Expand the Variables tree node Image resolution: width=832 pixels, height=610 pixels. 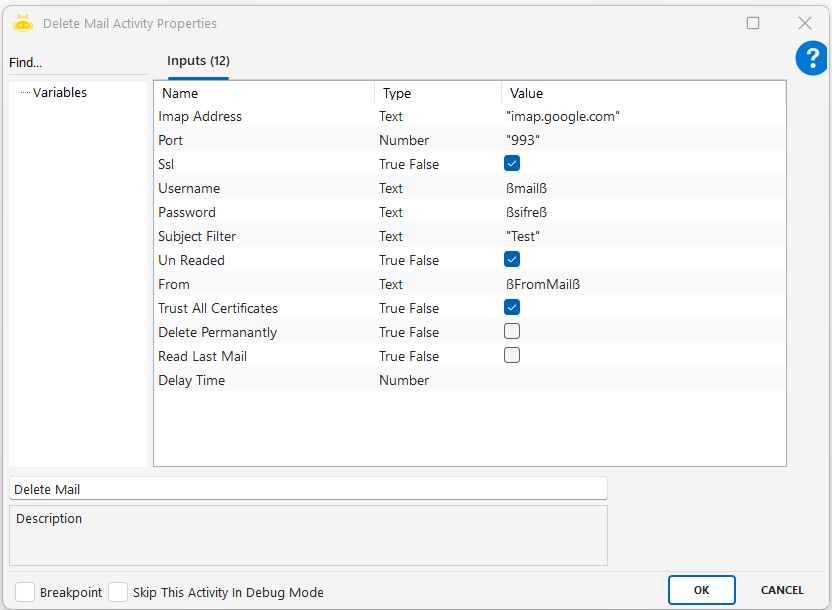pyautogui.click(x=59, y=93)
